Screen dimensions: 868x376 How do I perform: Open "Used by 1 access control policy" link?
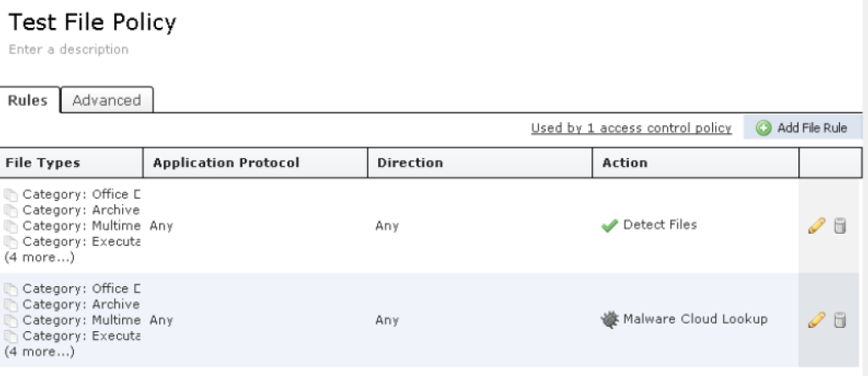tap(631, 129)
